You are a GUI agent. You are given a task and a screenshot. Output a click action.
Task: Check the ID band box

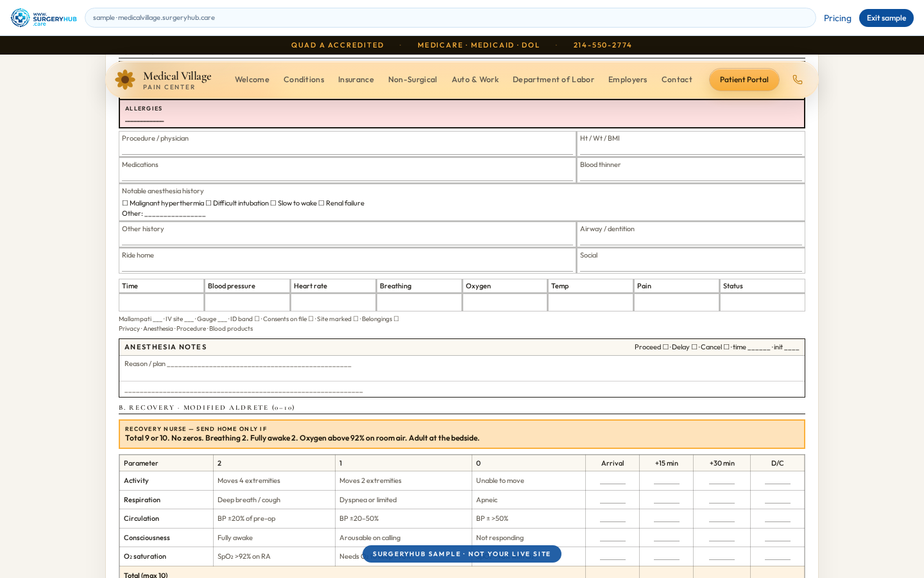(x=257, y=319)
